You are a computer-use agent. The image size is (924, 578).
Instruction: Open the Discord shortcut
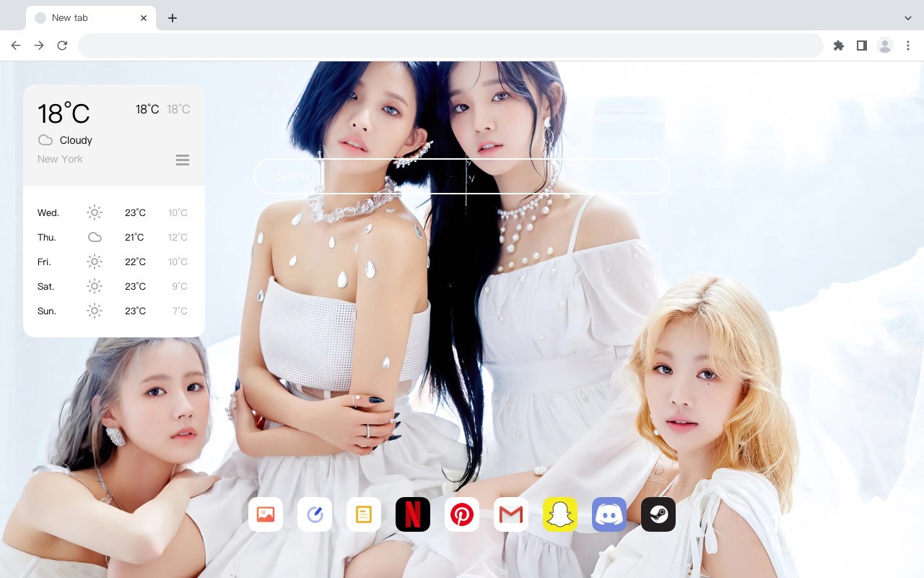coord(609,514)
